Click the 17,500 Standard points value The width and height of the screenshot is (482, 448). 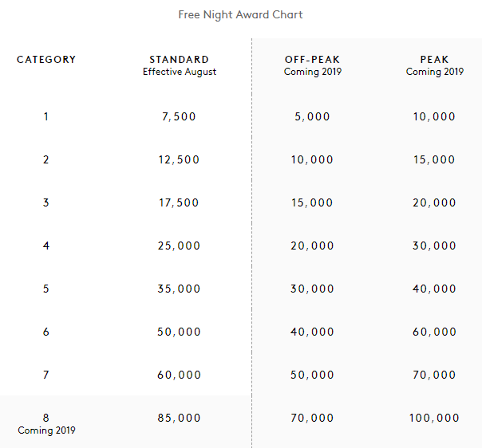180,202
